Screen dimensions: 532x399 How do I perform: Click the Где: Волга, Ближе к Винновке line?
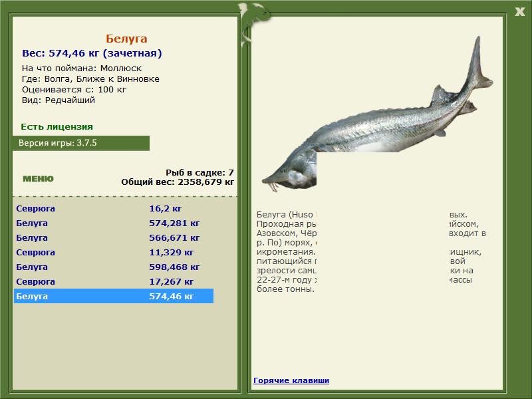pos(90,79)
